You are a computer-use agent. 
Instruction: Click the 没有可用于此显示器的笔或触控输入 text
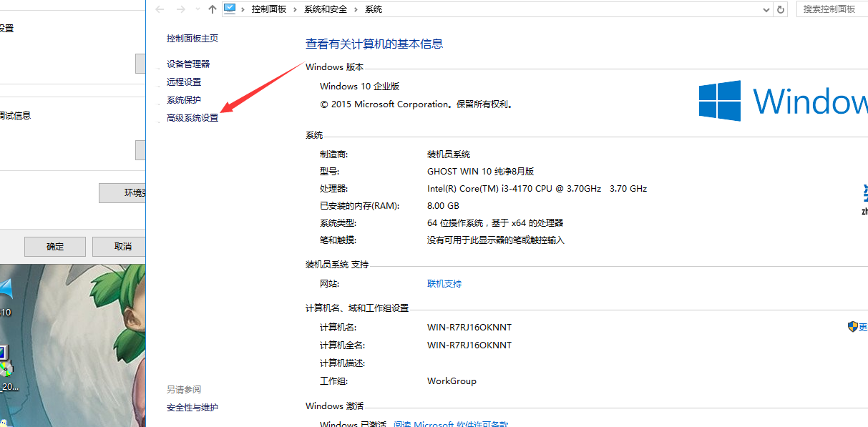[496, 240]
